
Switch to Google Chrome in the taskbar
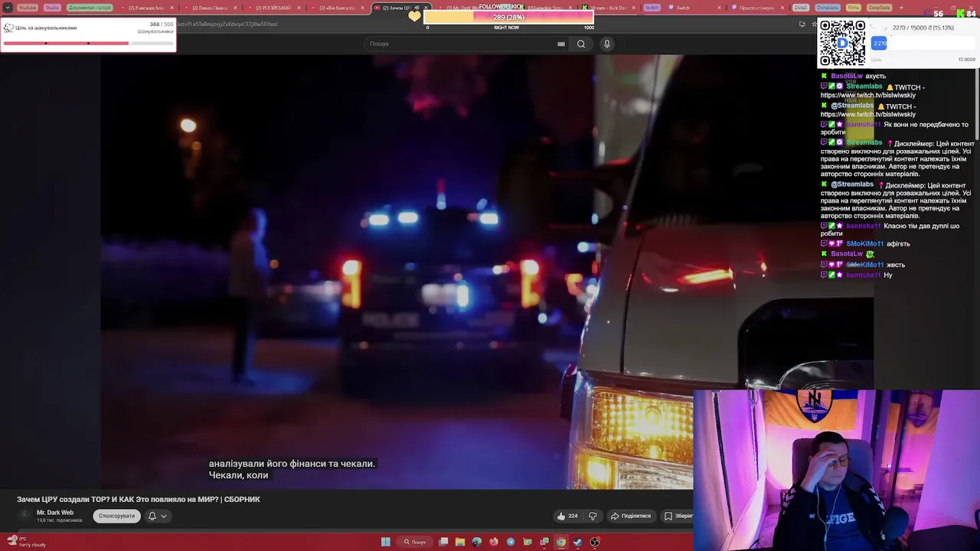coord(561,542)
